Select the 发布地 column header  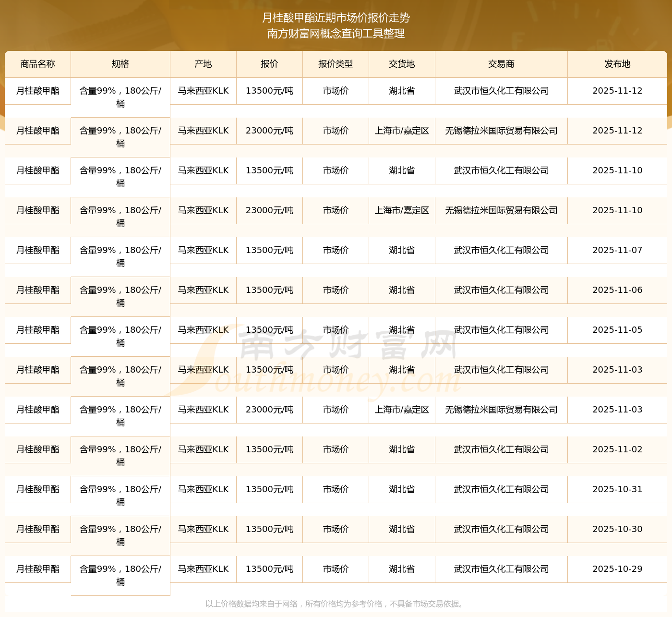click(617, 64)
